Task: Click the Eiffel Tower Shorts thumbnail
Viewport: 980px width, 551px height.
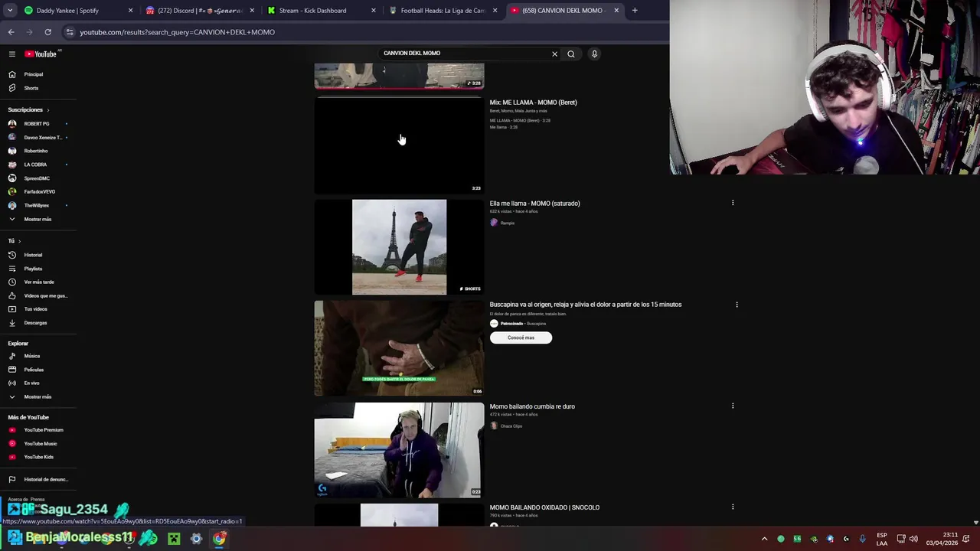Action: [399, 247]
